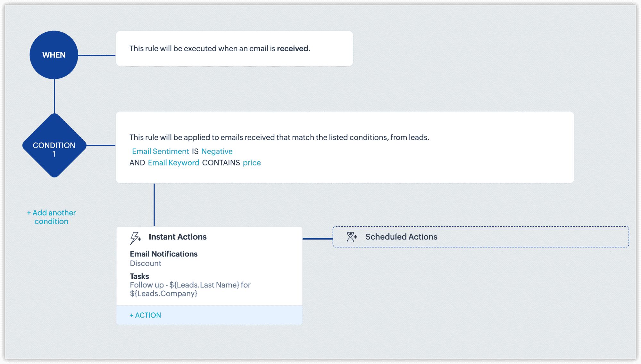Image resolution: width=641 pixels, height=364 pixels.
Task: Open the Follow up task entry
Action: [190, 289]
